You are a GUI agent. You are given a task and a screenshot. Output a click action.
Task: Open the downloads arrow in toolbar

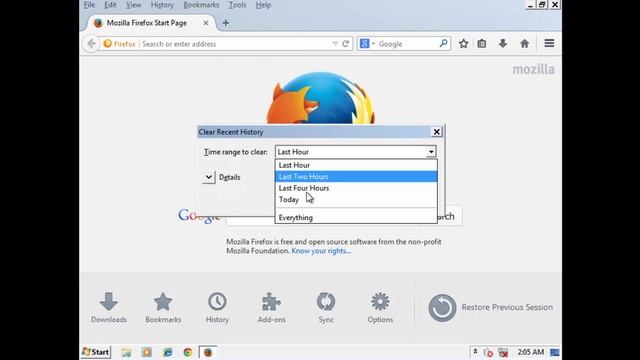[x=503, y=43]
